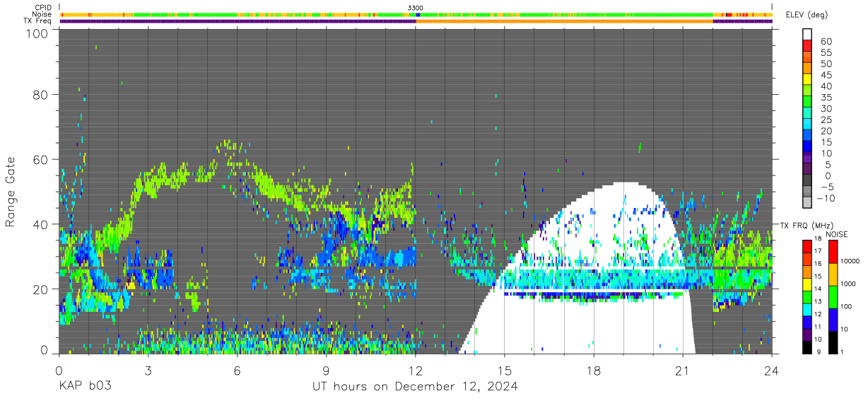Click the 3 hour tick label on the time axis
This screenshot has width=868, height=401.
148,371
